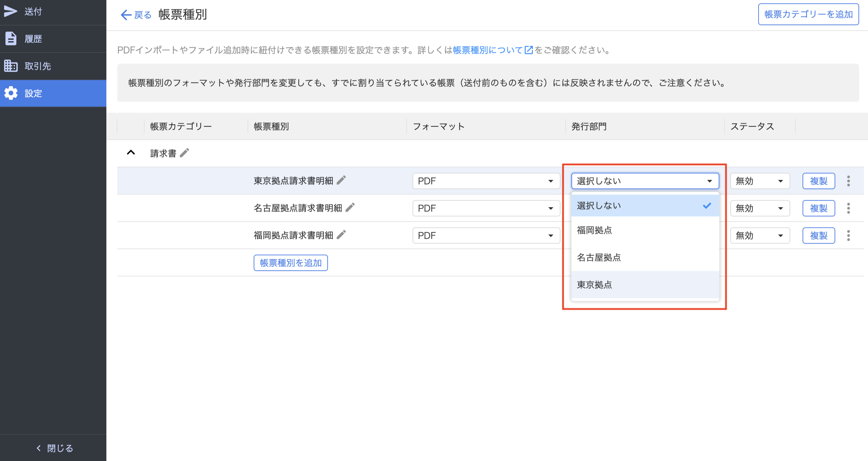Open 取引先 in the sidebar
The height and width of the screenshot is (461, 868).
[38, 66]
